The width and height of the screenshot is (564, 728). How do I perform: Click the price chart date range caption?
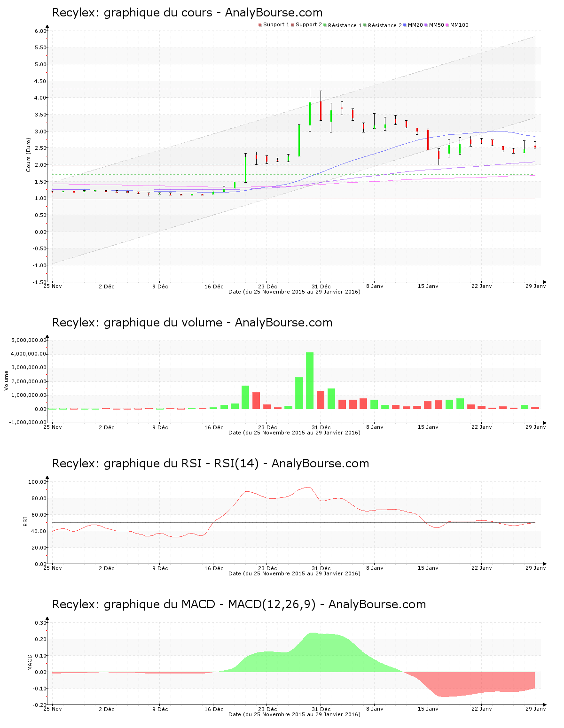(x=294, y=292)
